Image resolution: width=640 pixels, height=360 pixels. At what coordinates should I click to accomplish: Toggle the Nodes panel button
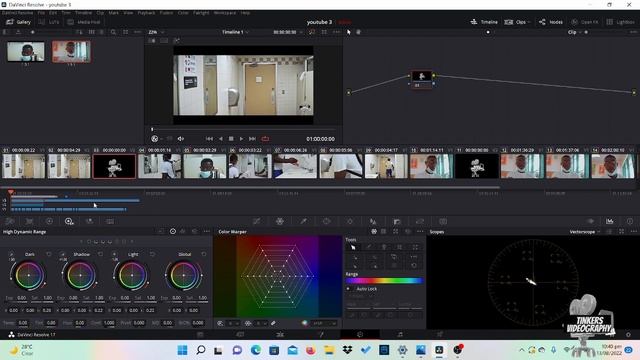551,22
